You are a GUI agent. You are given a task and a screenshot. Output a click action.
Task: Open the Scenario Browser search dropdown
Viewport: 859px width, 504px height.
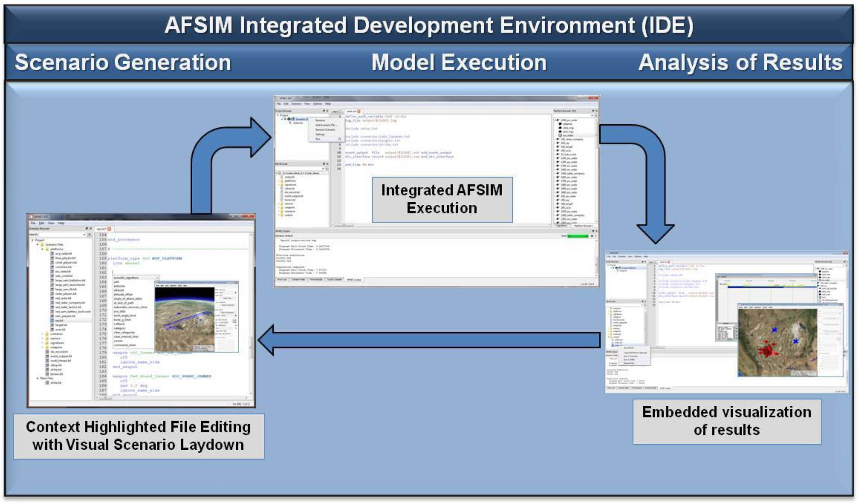coord(84,234)
